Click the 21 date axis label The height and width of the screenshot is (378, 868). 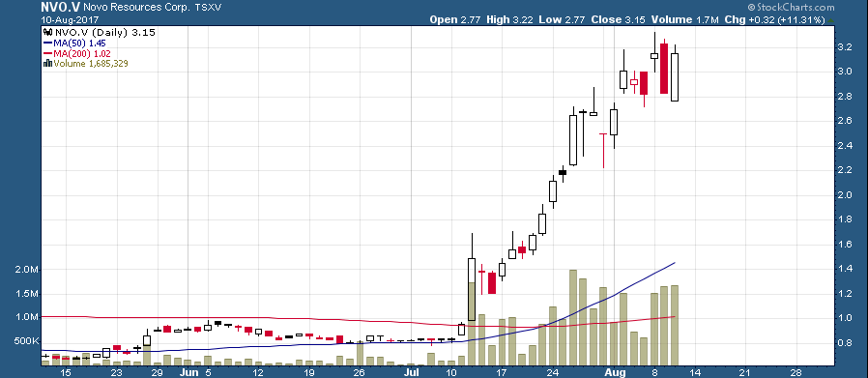pos(744,372)
